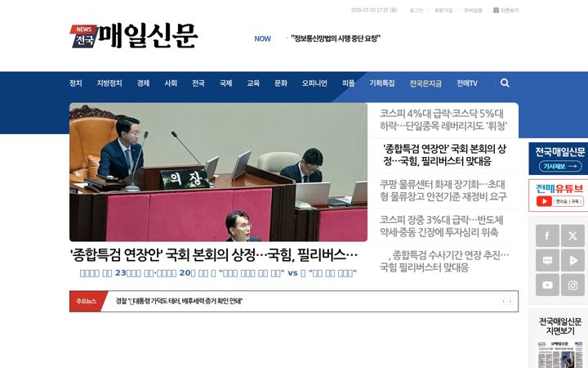Click the 기사제보 button in blue banner
Screen dimensions: 588x368
click(560, 166)
